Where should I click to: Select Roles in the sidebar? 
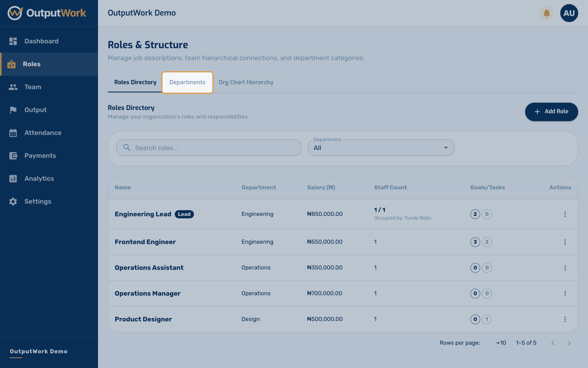49,64
